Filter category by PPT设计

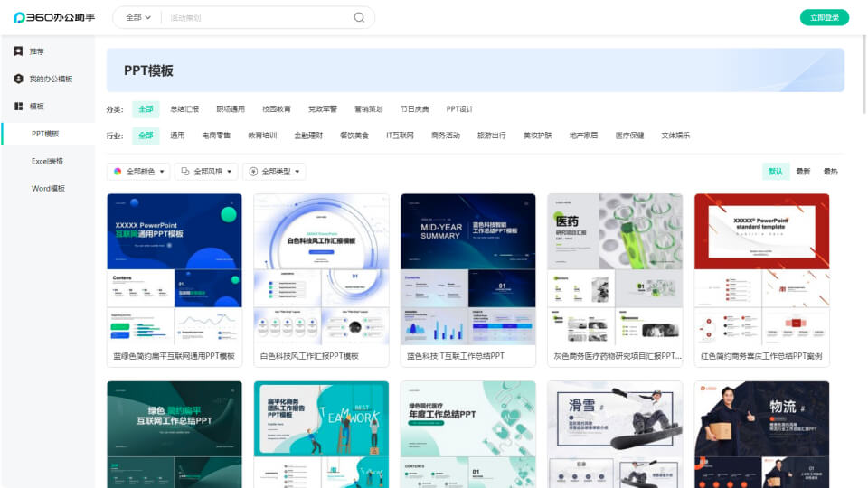(459, 109)
